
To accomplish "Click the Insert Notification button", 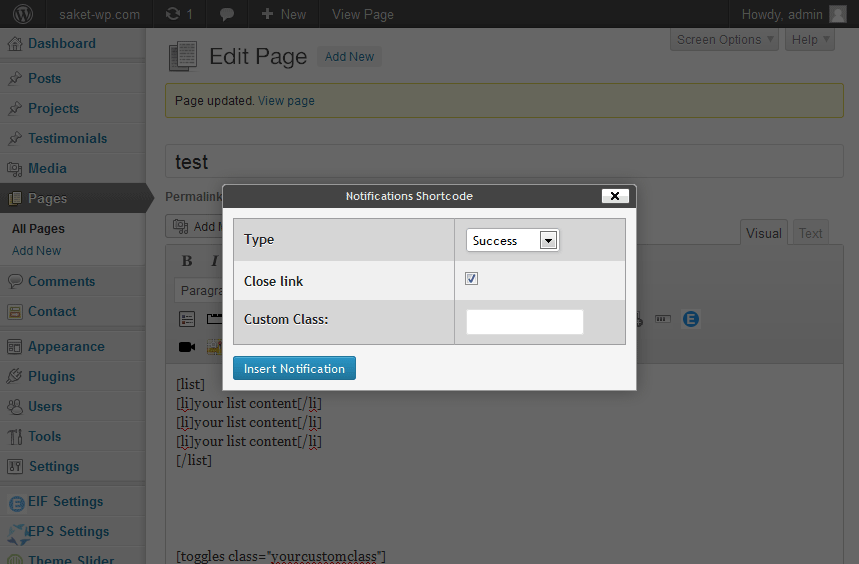I will [294, 369].
